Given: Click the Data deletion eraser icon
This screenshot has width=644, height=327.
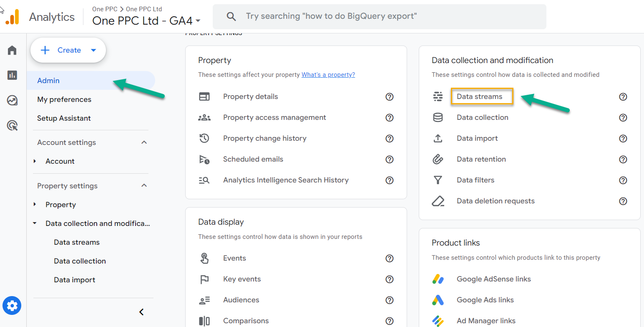Looking at the screenshot, I should pos(438,201).
